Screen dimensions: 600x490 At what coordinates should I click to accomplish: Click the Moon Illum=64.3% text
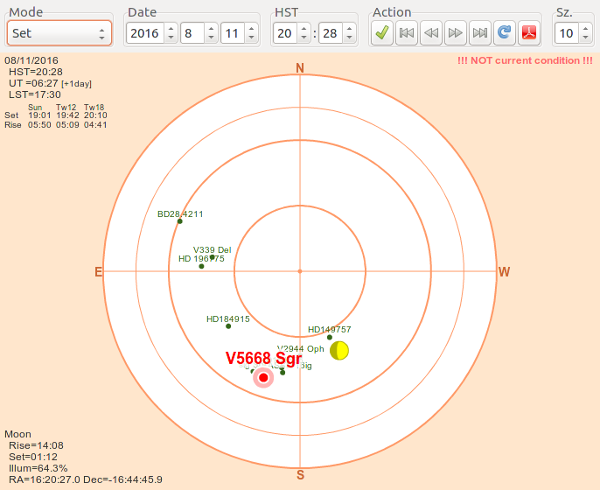tap(38, 468)
